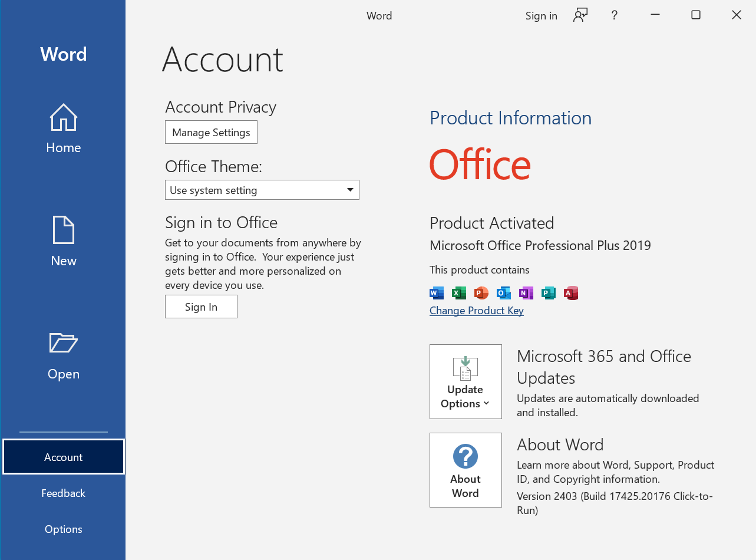Screen dimensions: 756x560
Task: Select Open in the left sidebar
Action: point(63,355)
